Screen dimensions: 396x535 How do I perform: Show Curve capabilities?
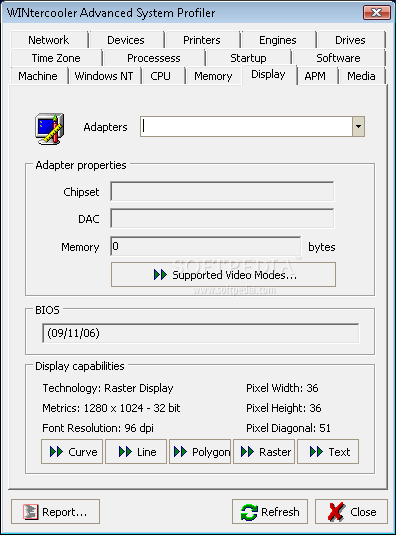[72, 452]
